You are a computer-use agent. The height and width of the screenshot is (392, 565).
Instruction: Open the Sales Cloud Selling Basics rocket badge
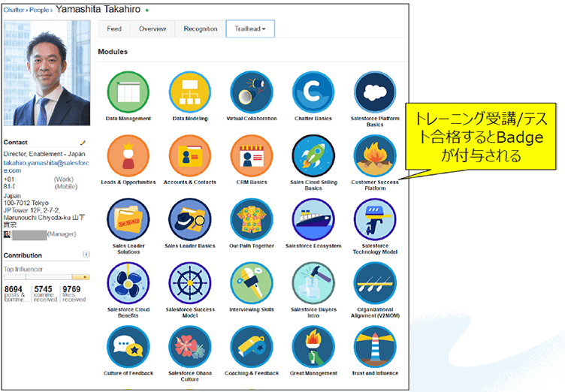(x=313, y=156)
